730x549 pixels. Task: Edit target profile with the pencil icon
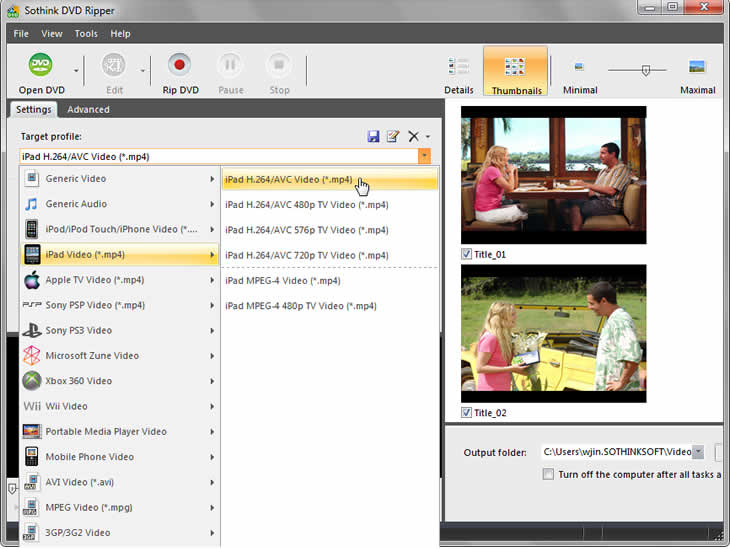coord(393,136)
